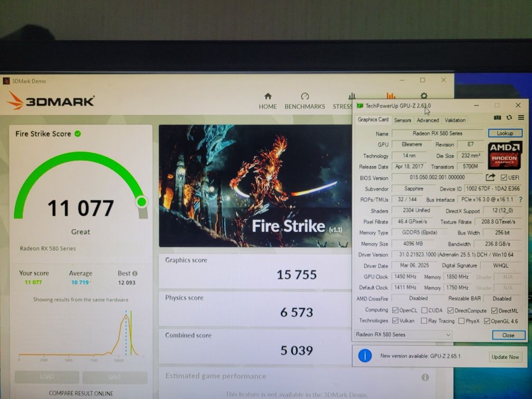Click the GPU-Z title bar app icon
Viewport: 532px width, 399px height.
359,106
